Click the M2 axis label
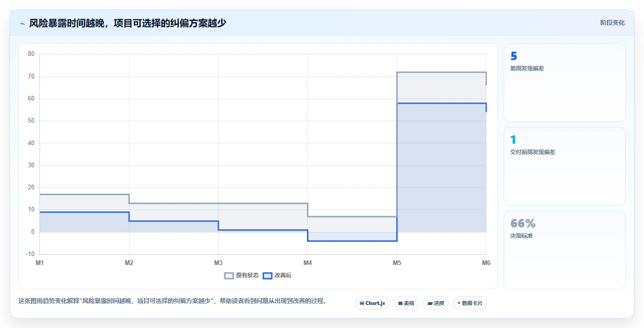644x328 pixels. click(129, 263)
